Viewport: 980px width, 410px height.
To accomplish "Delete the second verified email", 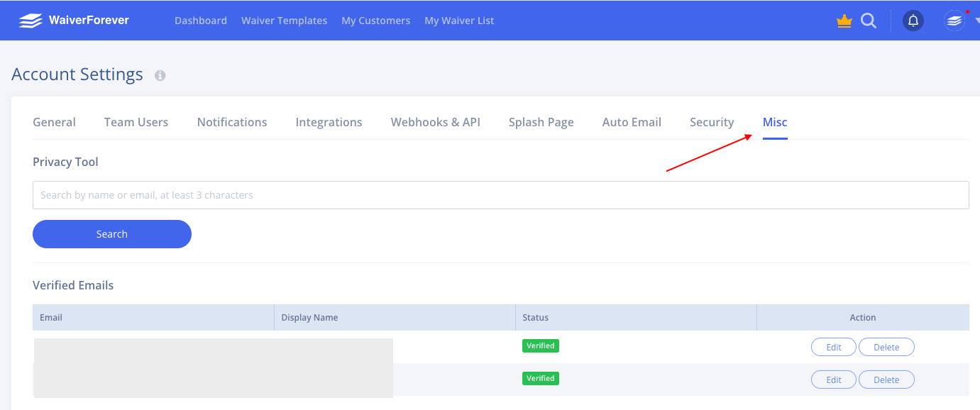I will [x=886, y=379].
